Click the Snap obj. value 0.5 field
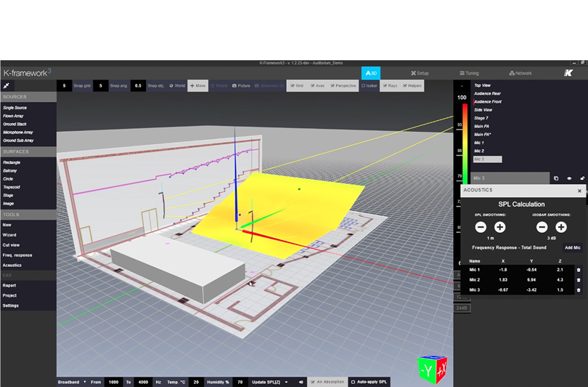This screenshot has width=588, height=387. click(138, 86)
